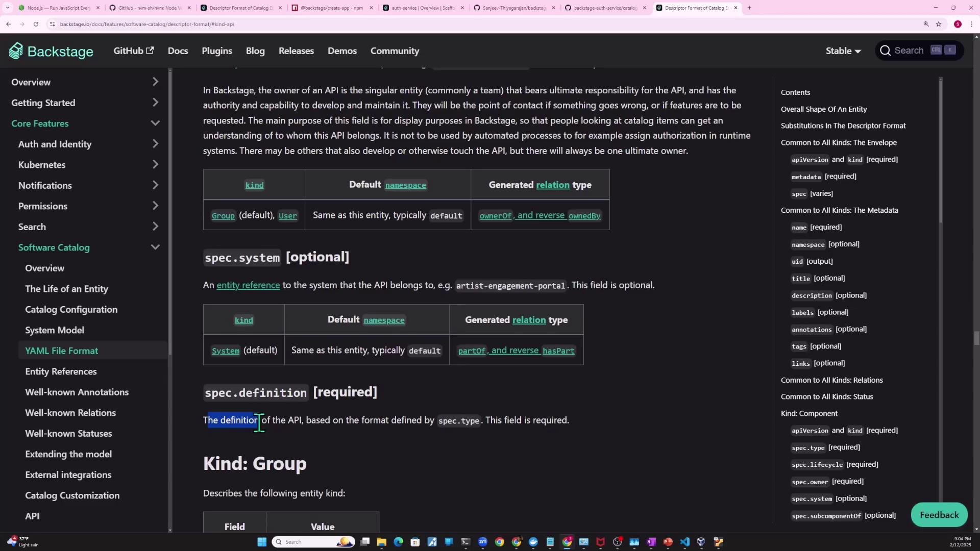Open the Chrome profile avatar
Viewport: 980px width, 551px height.
(x=958, y=24)
